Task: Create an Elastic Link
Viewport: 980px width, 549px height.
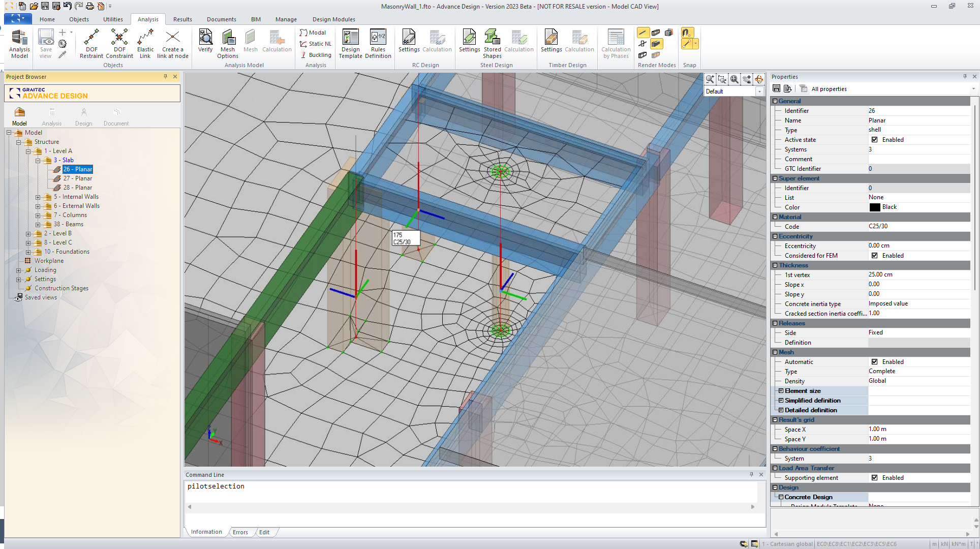Action: tap(145, 44)
